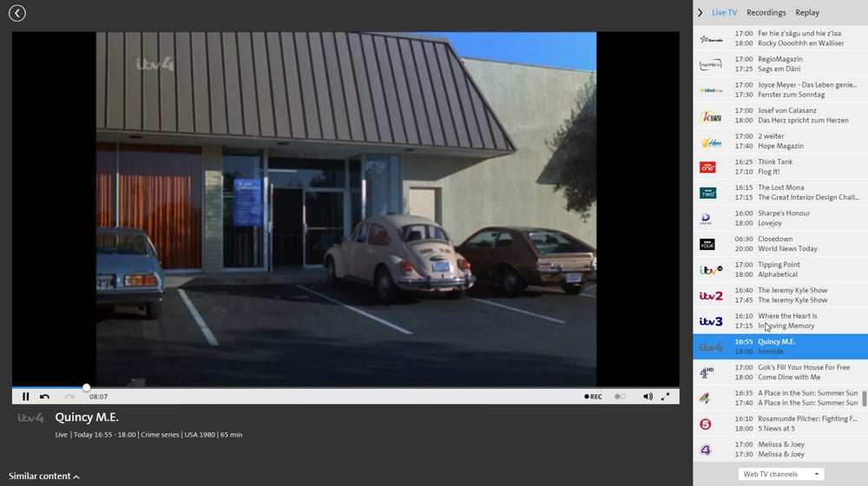Open the Replay tab
Viewport: 868px width, 486px height.
(x=807, y=12)
